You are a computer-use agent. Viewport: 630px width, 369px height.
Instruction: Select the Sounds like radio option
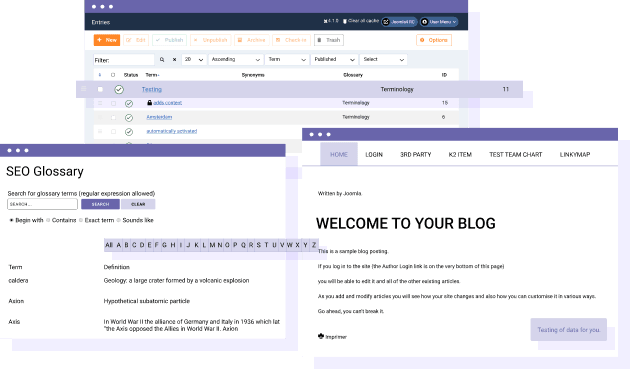coord(119,220)
